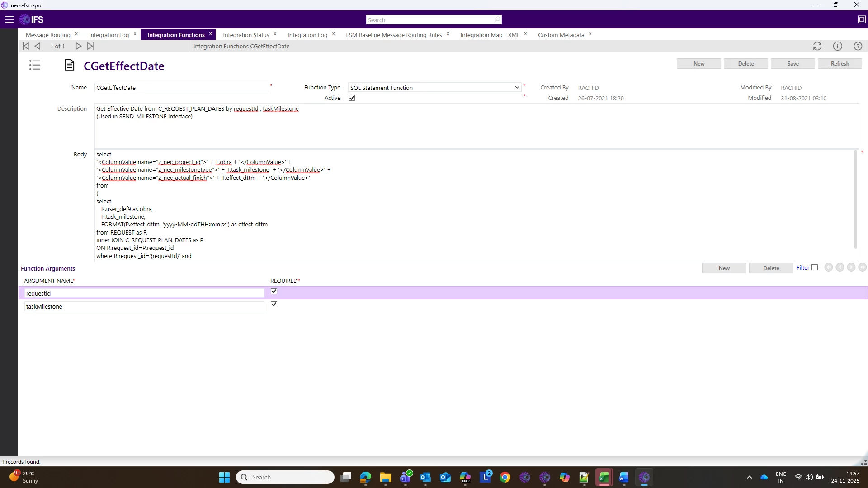Open top-right panel layout icon
The width and height of the screenshot is (868, 488).
click(862, 19)
